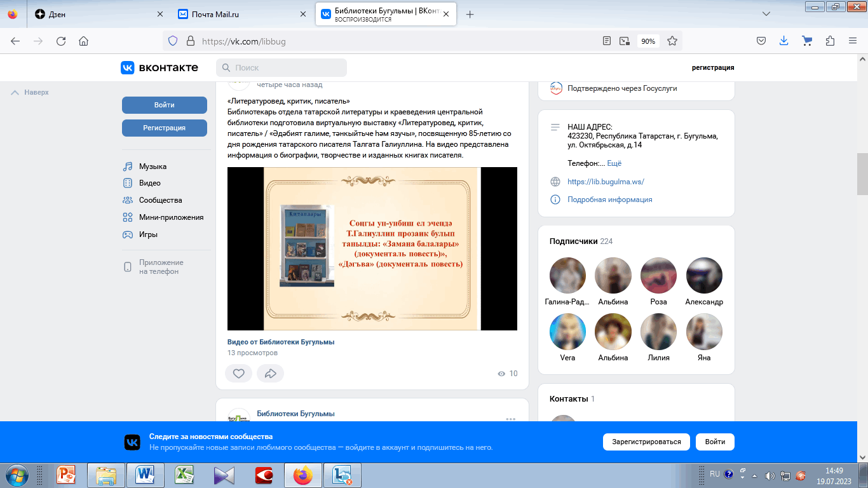Click Наверх to scroll to top
868x488 pixels.
tap(30, 92)
